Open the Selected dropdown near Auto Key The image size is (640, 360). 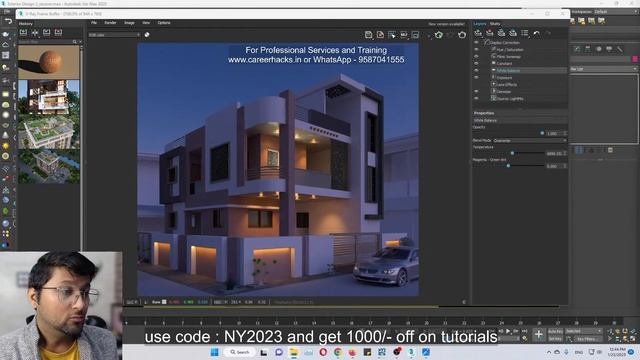coord(584,331)
